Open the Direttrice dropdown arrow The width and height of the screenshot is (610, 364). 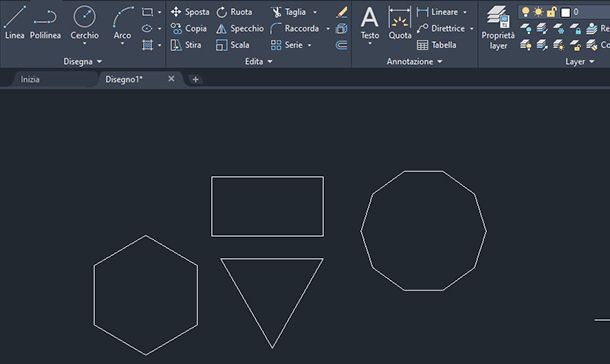[472, 29]
